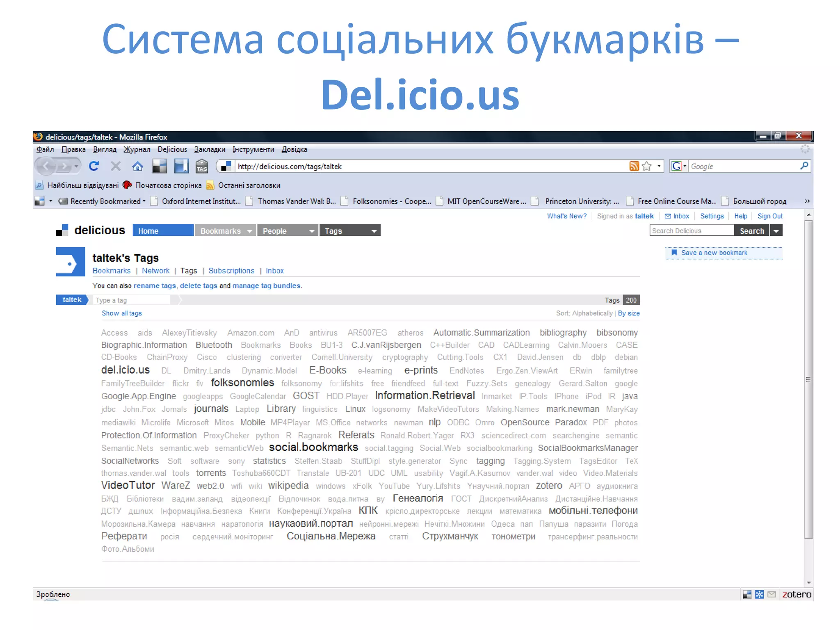
Task: Click the page vertical scrollbar thumb
Action: [x=808, y=379]
